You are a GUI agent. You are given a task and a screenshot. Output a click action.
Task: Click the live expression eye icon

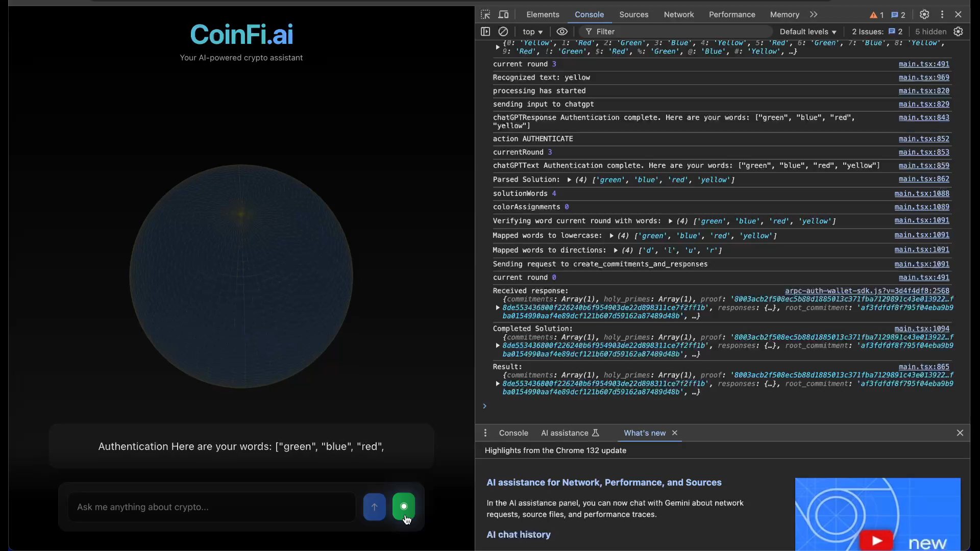[562, 32]
